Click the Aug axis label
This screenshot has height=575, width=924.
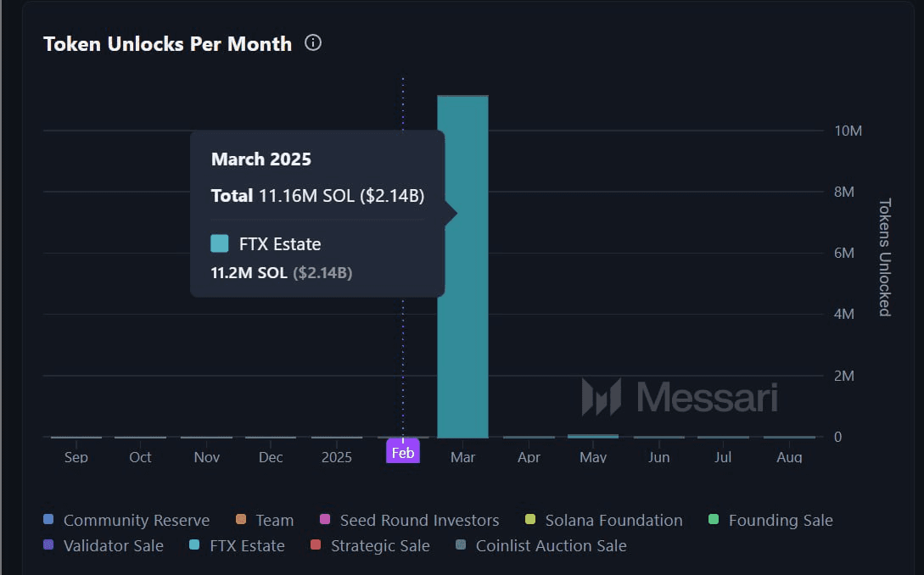pos(790,457)
